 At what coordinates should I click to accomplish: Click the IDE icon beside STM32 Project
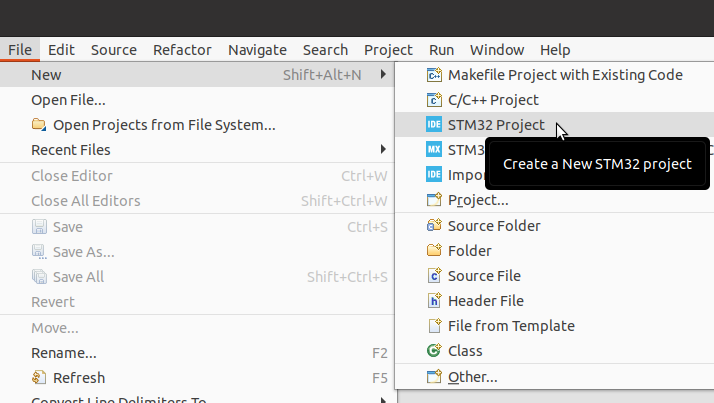pos(434,124)
